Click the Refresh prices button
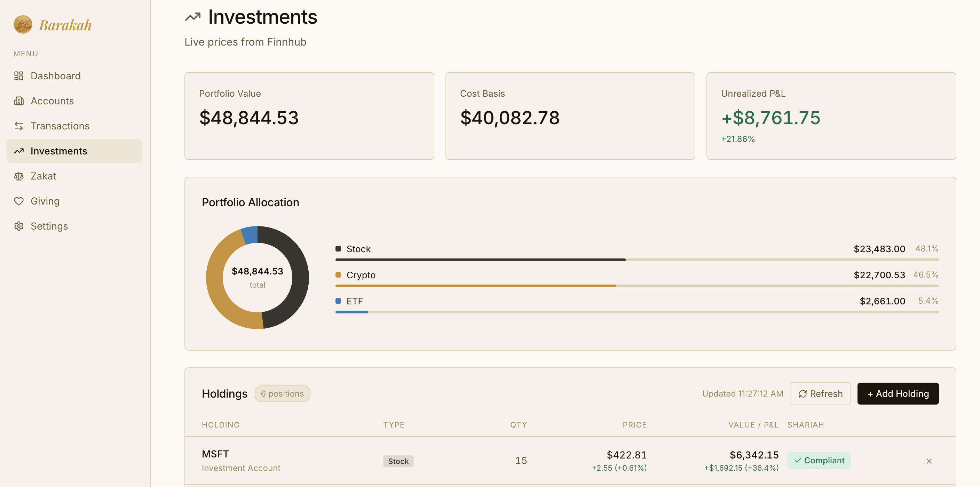980x487 pixels. point(820,393)
